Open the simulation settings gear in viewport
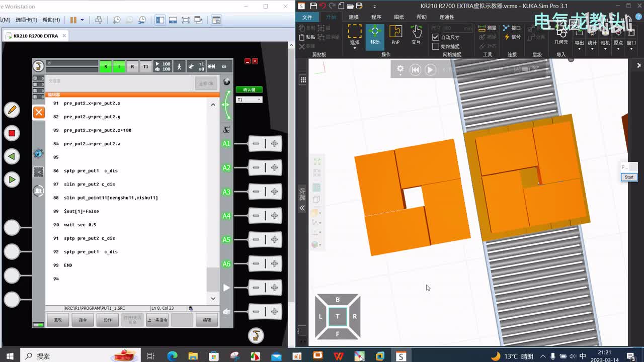The width and height of the screenshot is (644, 362). click(x=400, y=69)
